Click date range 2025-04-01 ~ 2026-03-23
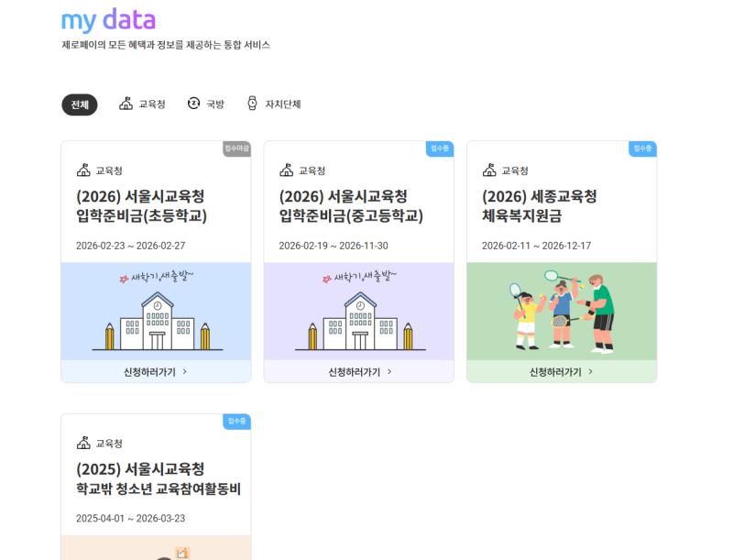Viewport: 733px width, 560px height. tap(131, 519)
